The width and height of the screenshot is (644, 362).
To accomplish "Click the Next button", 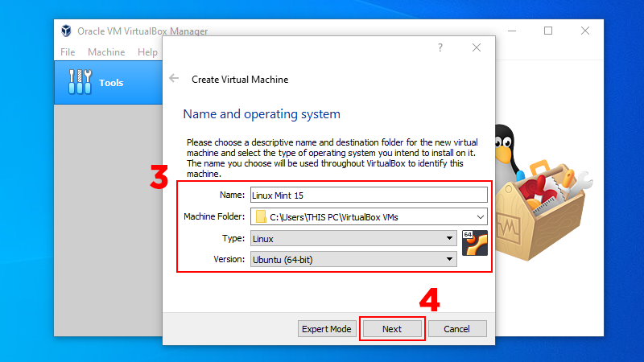I will tap(392, 329).
